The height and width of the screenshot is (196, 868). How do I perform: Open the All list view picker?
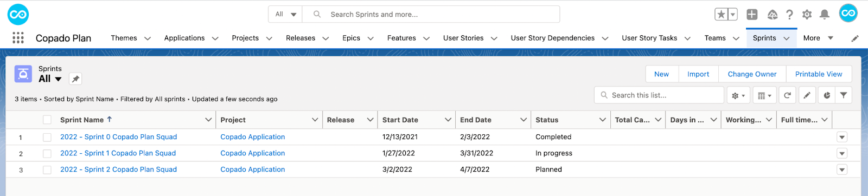50,79
